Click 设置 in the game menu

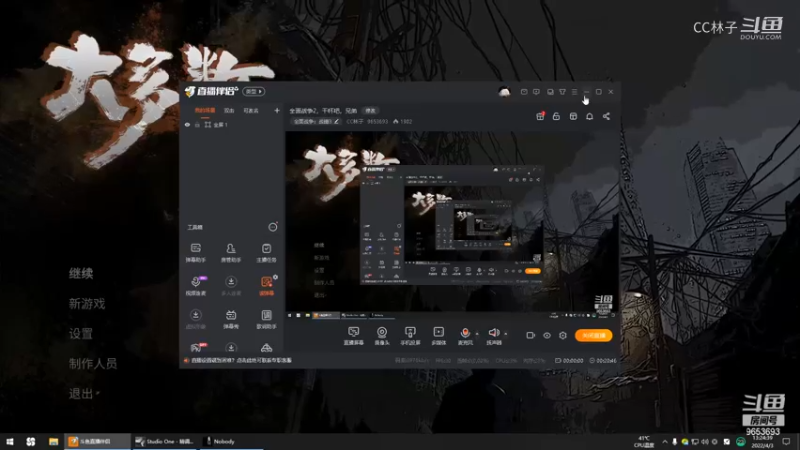pyautogui.click(x=81, y=334)
